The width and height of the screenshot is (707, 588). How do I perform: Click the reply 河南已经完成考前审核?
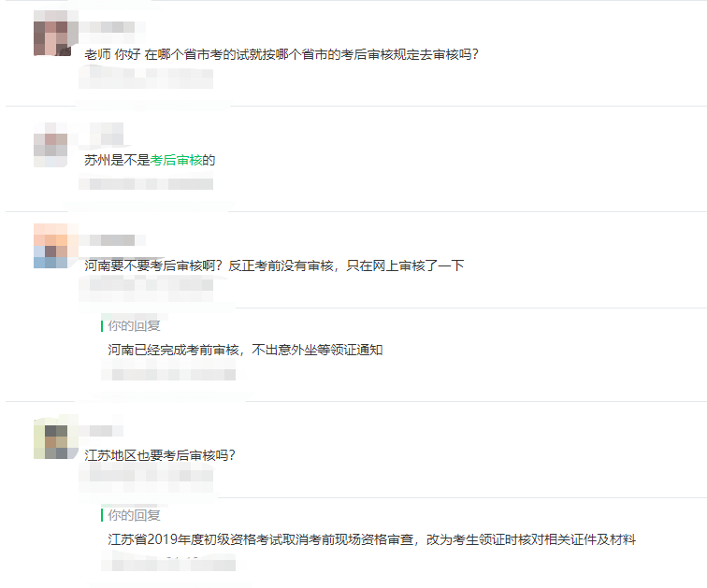point(245,350)
